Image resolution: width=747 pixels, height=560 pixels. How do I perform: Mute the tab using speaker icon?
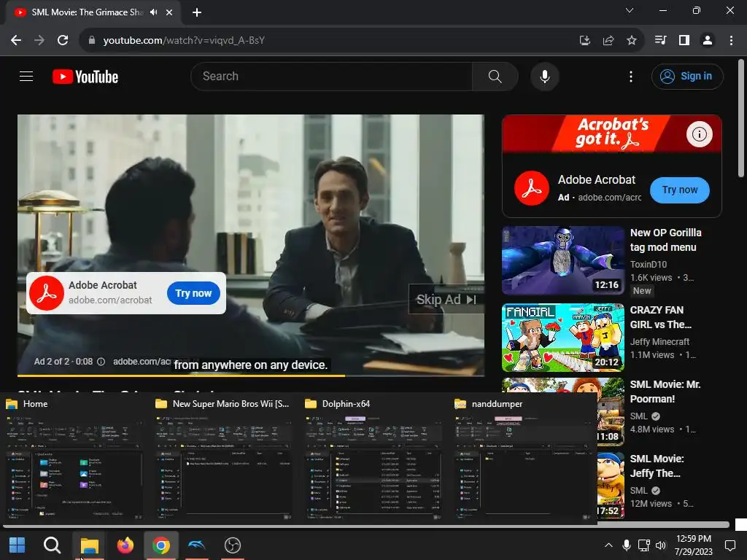[x=153, y=12]
